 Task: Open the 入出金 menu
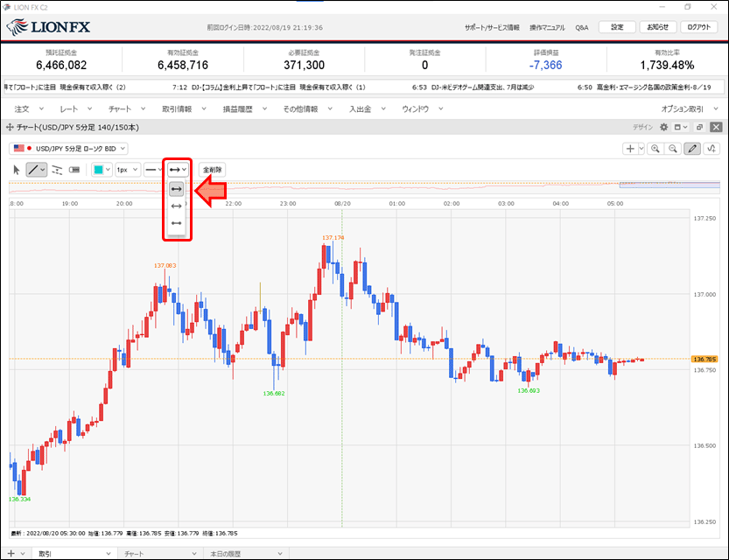368,109
